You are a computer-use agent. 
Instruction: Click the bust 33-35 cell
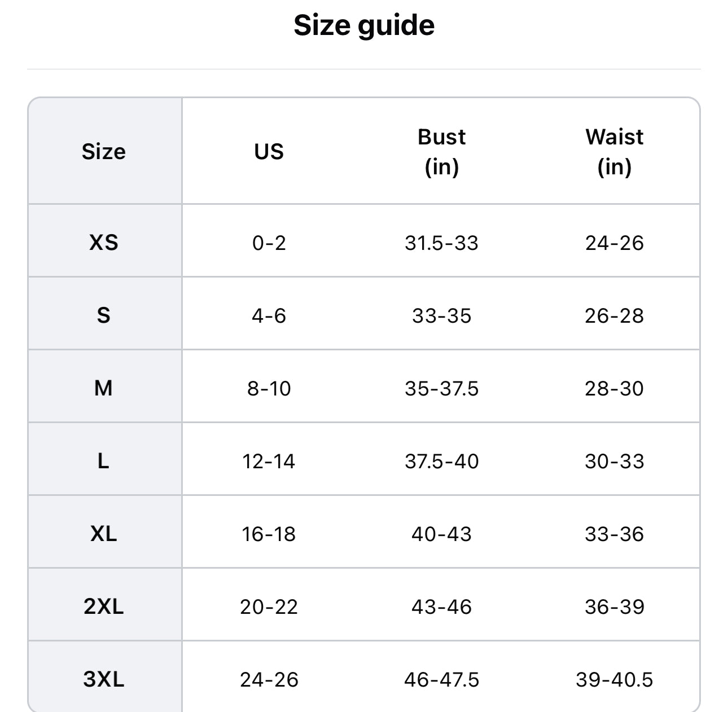441,315
